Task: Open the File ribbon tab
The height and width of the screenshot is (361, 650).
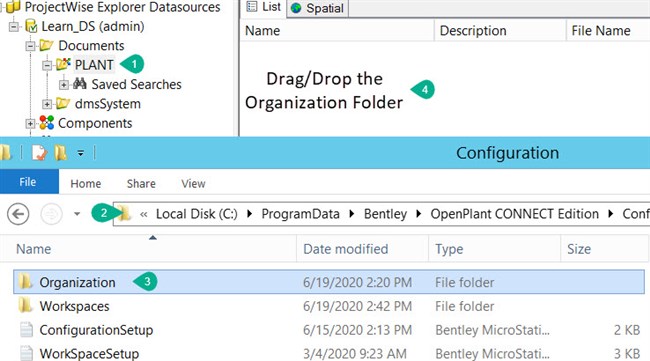Action: (x=28, y=182)
